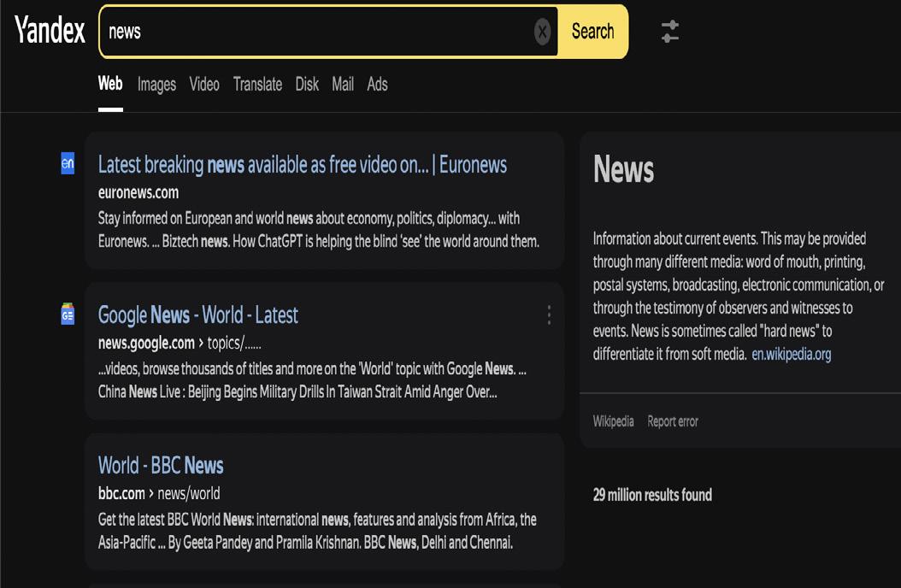Image resolution: width=901 pixels, height=588 pixels.
Task: Click the Euronews favicon
Action: [68, 163]
